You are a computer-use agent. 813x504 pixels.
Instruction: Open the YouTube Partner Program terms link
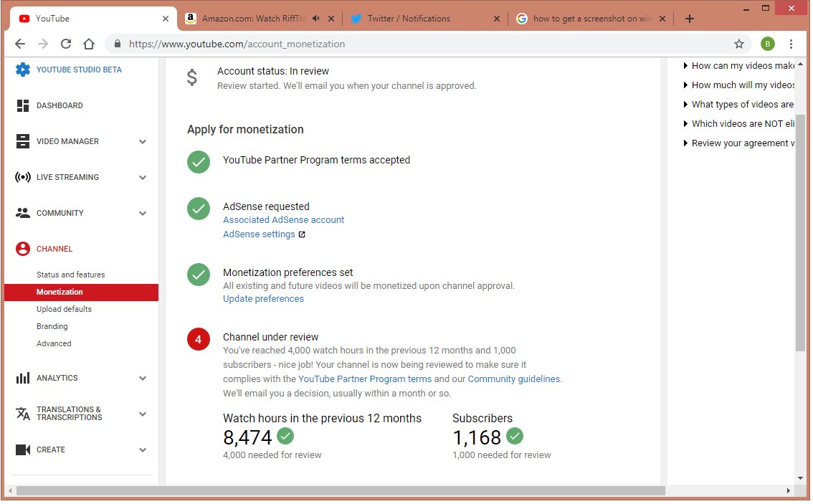click(x=366, y=379)
